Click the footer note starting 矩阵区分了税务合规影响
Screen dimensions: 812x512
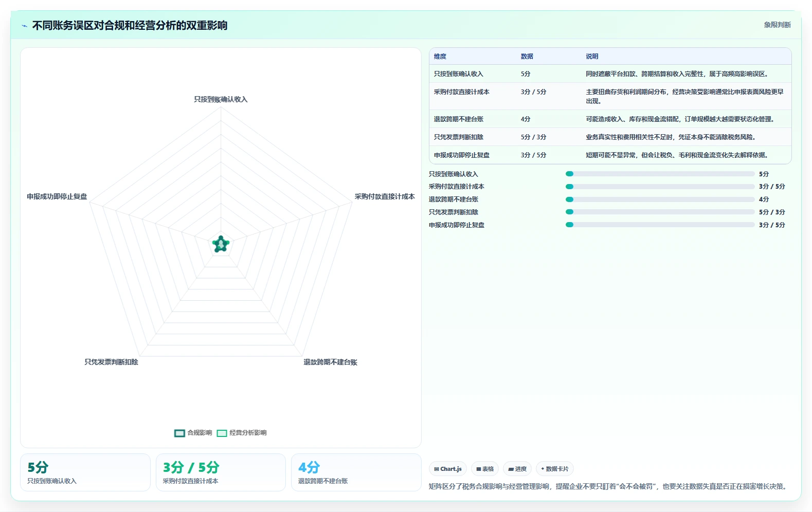pyautogui.click(x=609, y=486)
